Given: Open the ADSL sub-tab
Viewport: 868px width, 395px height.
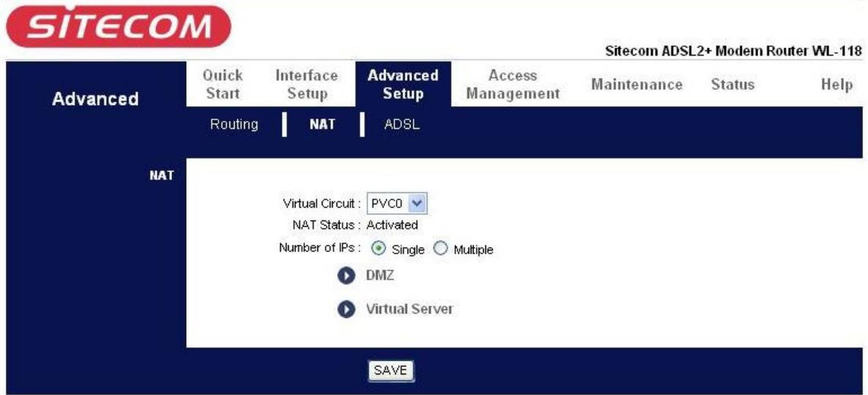Looking at the screenshot, I should [402, 125].
